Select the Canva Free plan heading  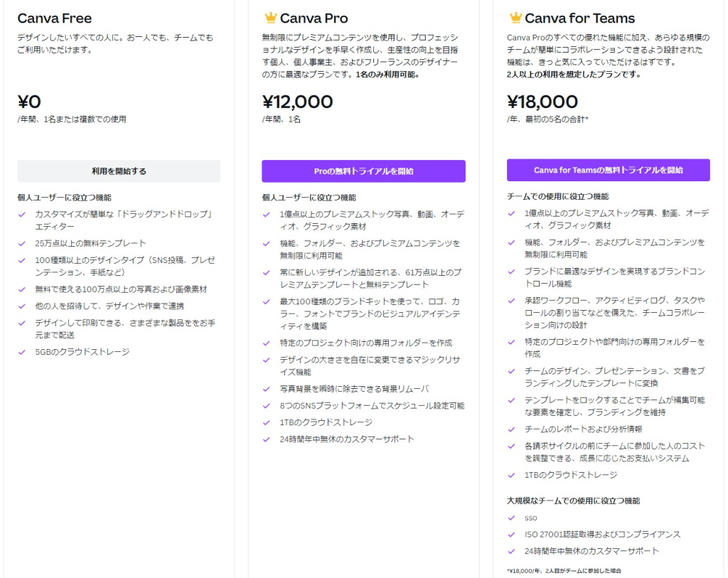pos(55,18)
